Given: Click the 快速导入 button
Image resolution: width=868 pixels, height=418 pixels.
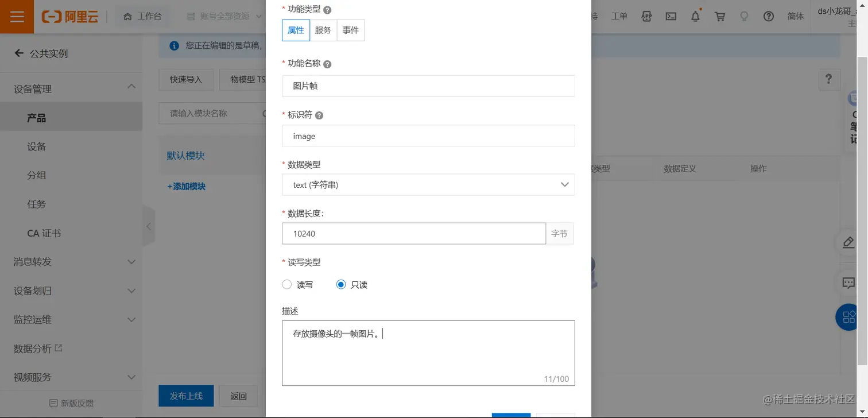Looking at the screenshot, I should click(x=186, y=80).
